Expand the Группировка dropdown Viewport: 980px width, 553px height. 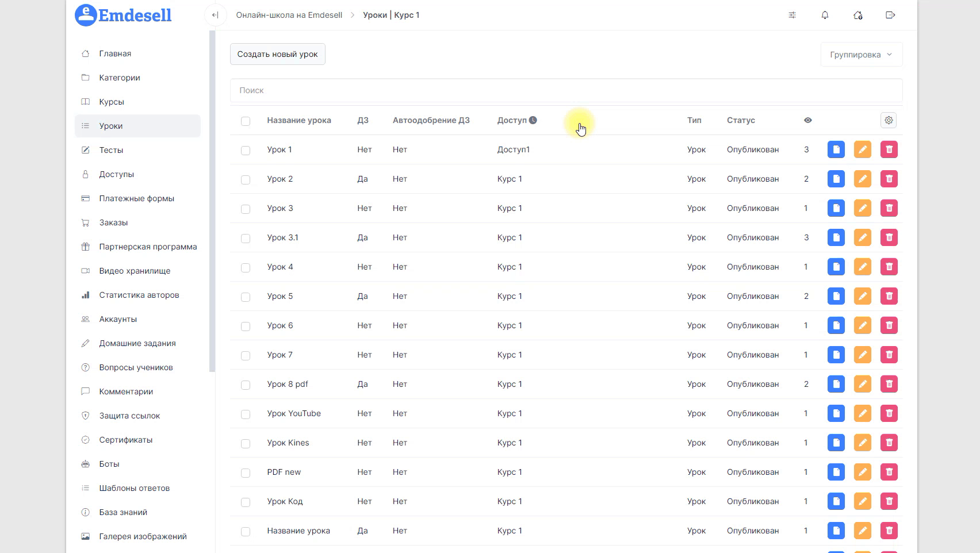(860, 55)
